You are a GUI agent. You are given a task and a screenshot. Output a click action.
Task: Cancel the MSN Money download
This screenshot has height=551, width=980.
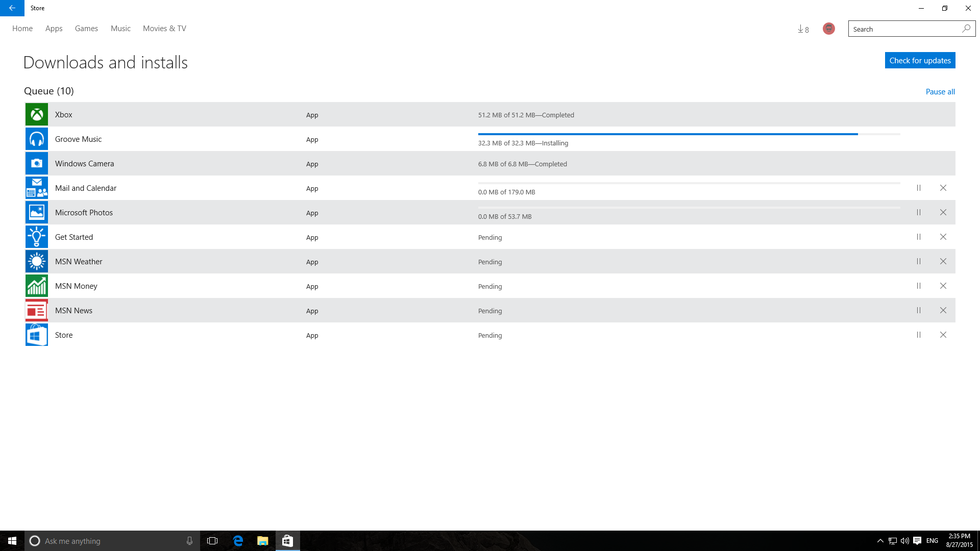(943, 286)
